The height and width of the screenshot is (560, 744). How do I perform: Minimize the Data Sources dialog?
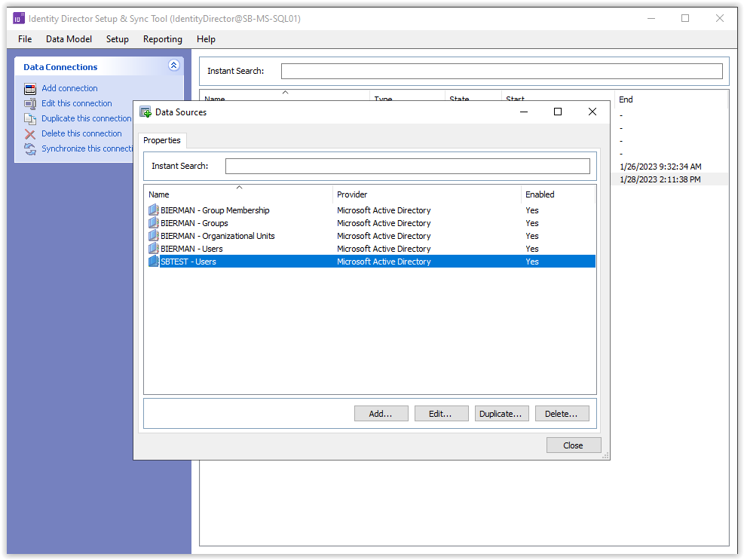coord(524,112)
